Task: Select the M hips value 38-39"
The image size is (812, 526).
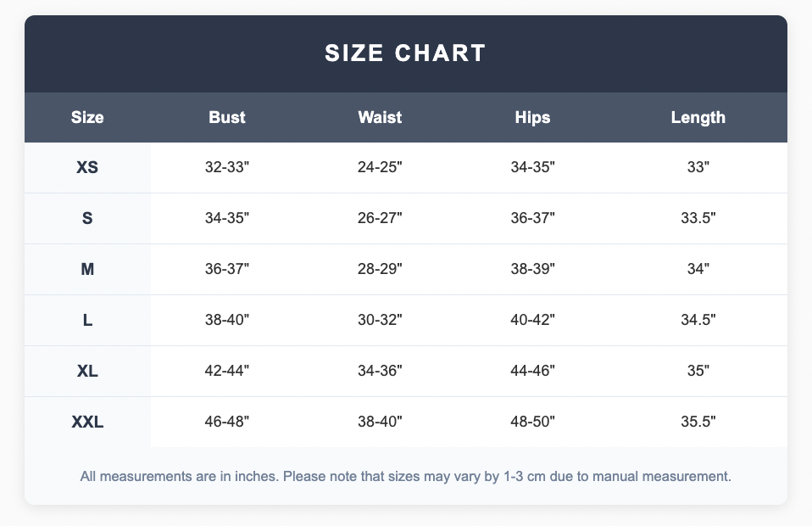Action: point(532,269)
